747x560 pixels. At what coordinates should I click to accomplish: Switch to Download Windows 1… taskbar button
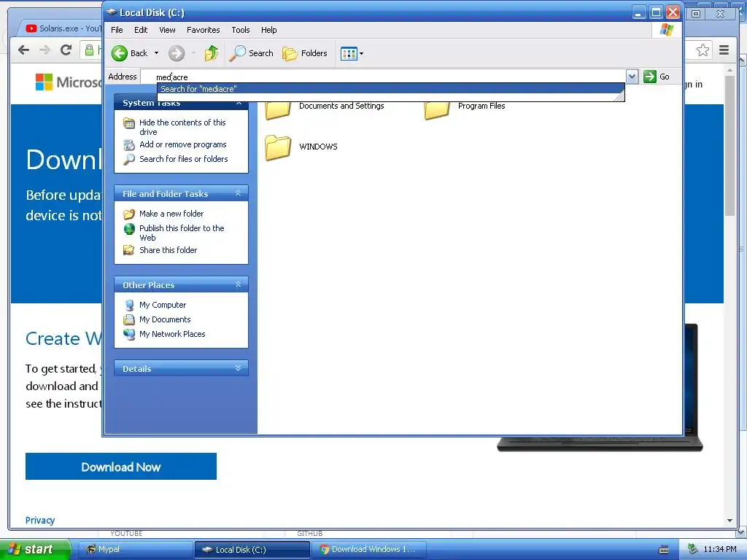(369, 550)
